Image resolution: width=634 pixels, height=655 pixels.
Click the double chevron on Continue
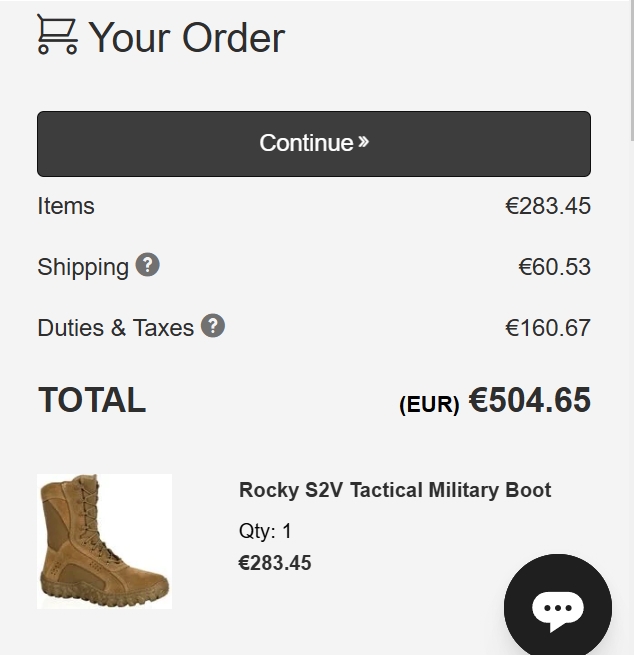(364, 142)
